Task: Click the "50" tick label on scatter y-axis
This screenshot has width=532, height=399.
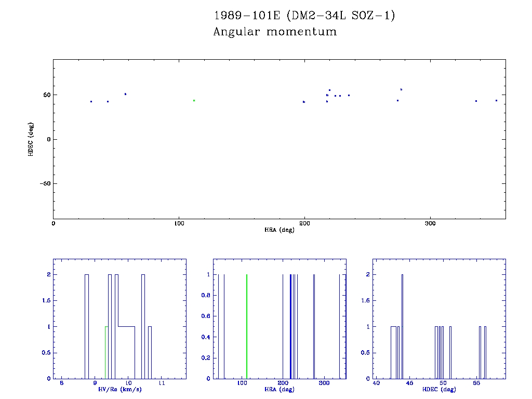Action: pyautogui.click(x=46, y=95)
